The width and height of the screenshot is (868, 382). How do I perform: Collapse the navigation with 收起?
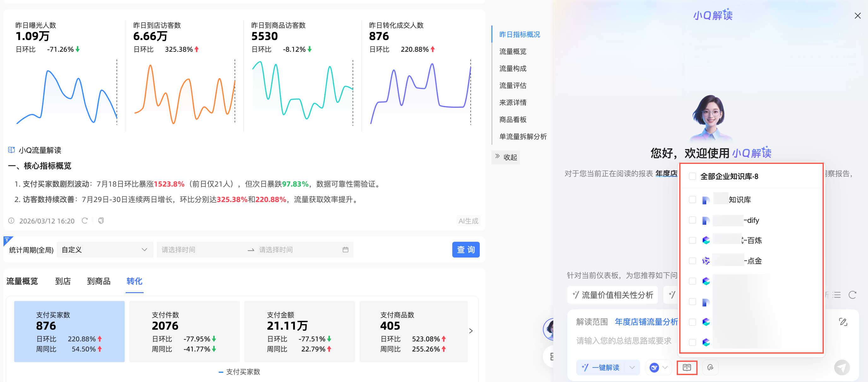pos(506,157)
